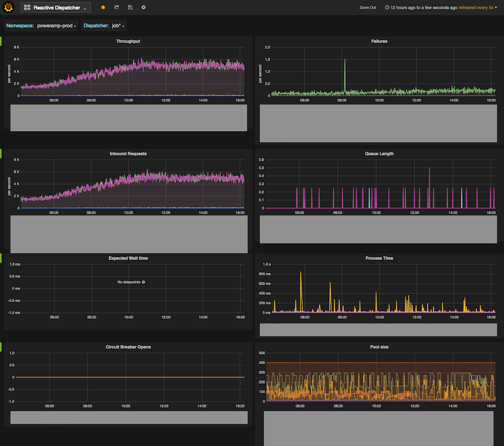Click the Expected Wait time panel title
The image size is (504, 446).
click(x=128, y=258)
